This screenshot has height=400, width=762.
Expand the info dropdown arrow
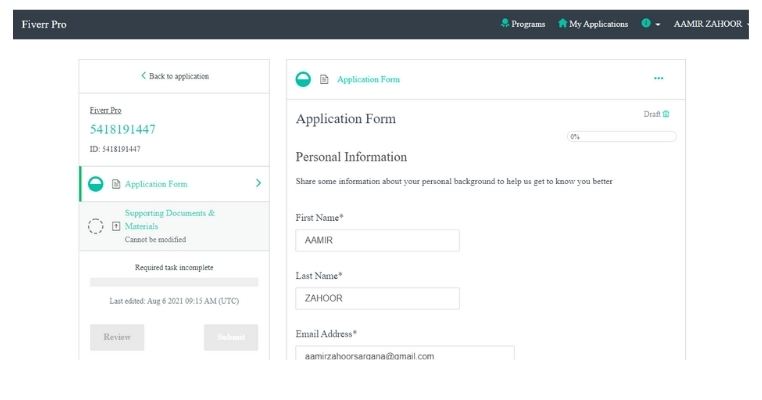658,24
